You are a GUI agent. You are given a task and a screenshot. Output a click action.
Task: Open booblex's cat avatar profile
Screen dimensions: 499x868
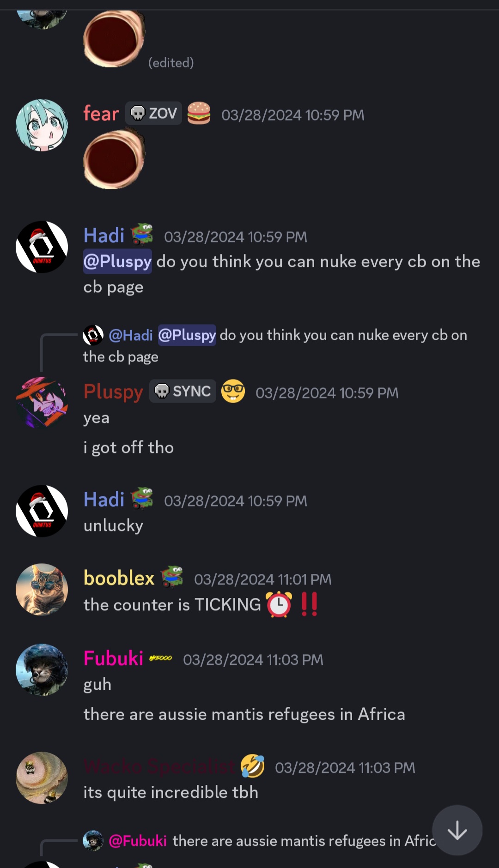pyautogui.click(x=42, y=590)
